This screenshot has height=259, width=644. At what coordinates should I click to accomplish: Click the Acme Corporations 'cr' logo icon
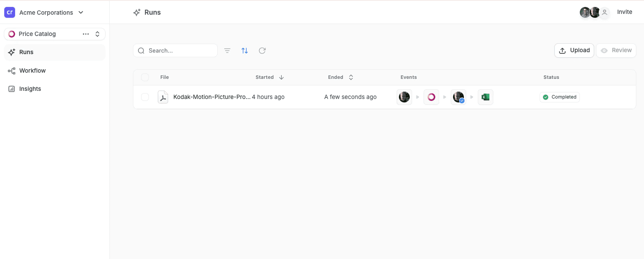click(x=10, y=12)
